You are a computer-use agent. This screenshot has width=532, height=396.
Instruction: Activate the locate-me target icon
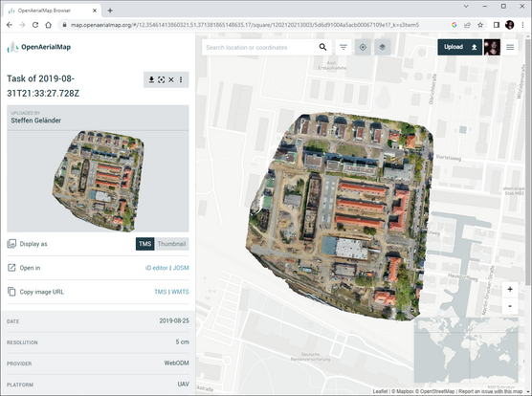click(363, 47)
